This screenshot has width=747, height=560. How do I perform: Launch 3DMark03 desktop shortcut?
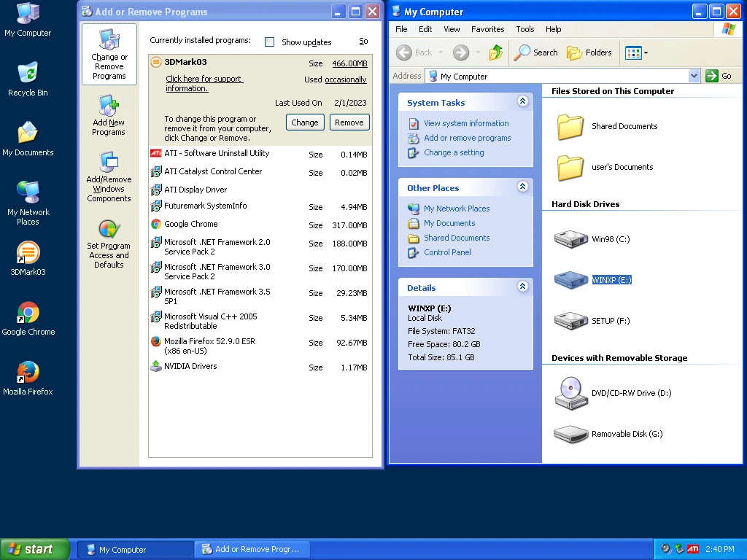[28, 259]
